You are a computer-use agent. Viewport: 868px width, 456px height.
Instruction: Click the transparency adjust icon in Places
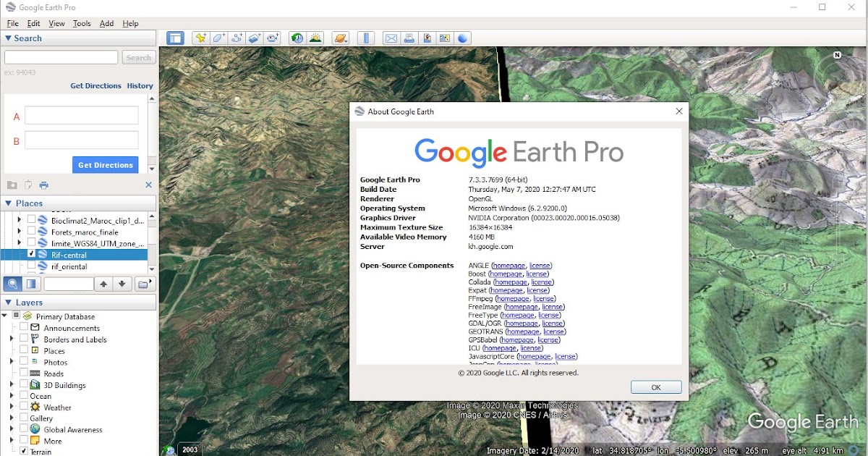click(x=32, y=284)
